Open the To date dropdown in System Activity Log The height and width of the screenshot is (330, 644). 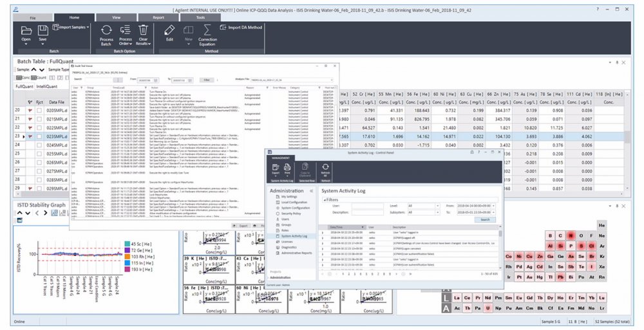pyautogui.click(x=493, y=213)
